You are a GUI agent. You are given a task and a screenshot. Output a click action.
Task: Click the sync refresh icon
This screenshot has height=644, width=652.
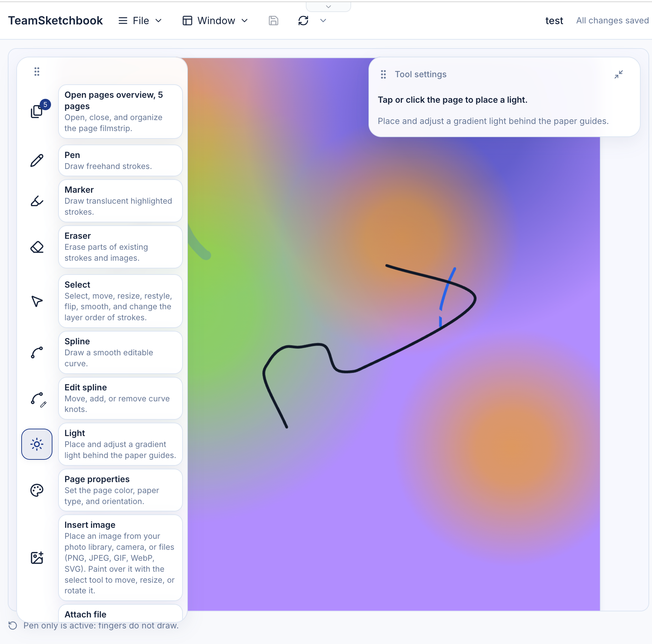(x=303, y=21)
